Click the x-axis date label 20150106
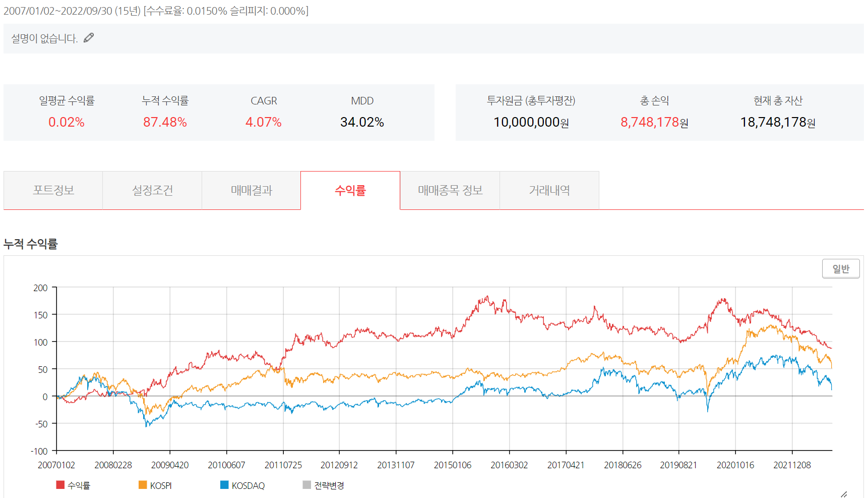The image size is (868, 498). point(453,465)
